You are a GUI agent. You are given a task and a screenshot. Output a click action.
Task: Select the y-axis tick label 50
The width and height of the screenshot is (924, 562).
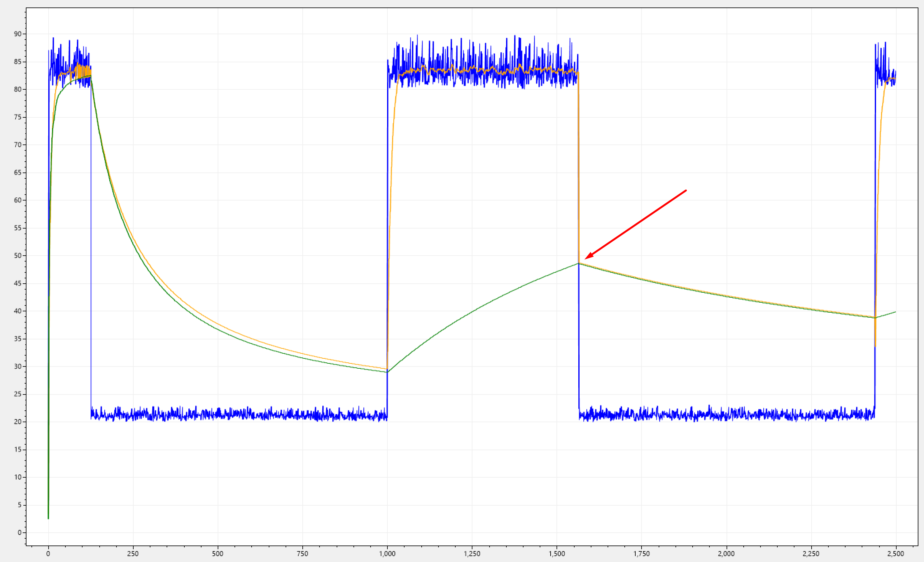click(x=18, y=255)
